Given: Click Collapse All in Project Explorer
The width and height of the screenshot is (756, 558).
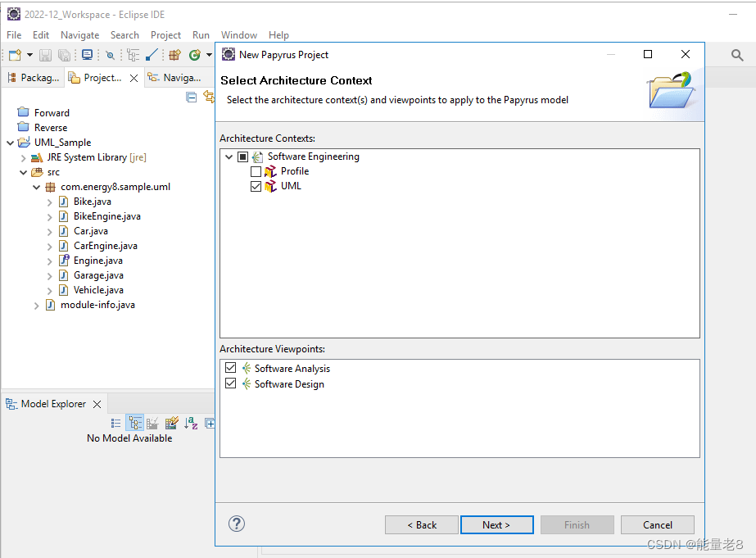Looking at the screenshot, I should [192, 98].
